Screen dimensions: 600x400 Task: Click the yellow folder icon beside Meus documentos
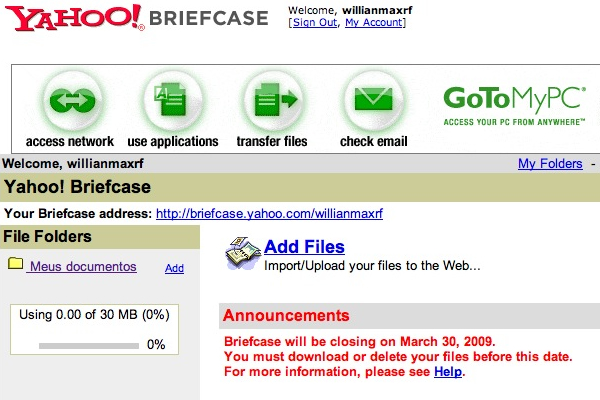(15, 265)
